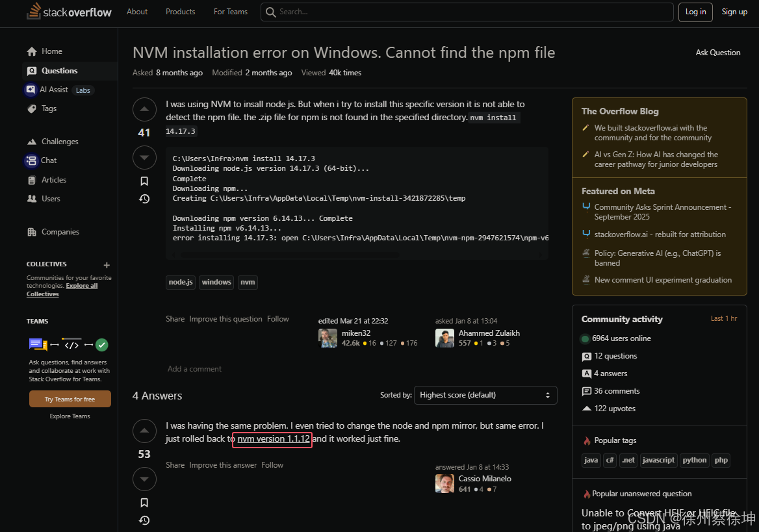Open the Stack Overflow logo homepage
The height and width of the screenshot is (532, 759).
(x=69, y=12)
